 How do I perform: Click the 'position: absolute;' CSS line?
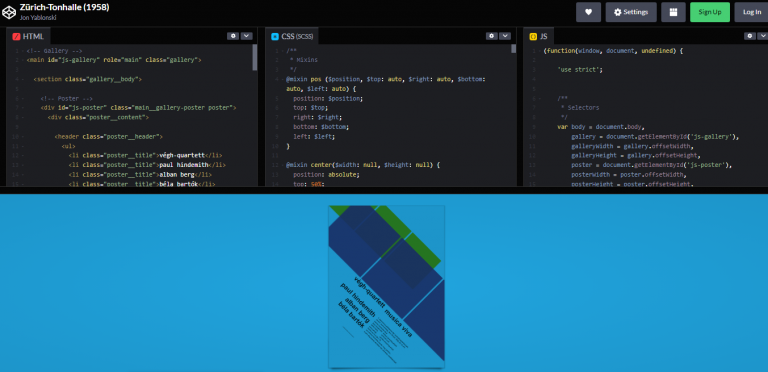pos(326,175)
